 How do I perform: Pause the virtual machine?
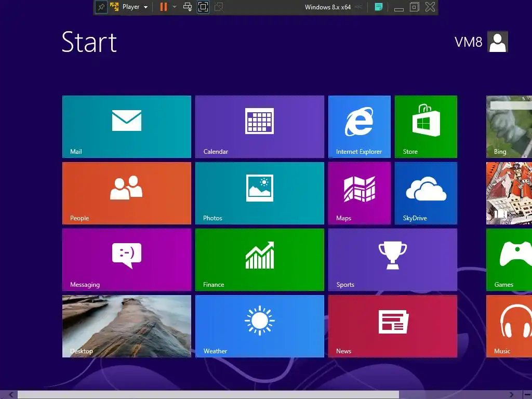tap(164, 7)
